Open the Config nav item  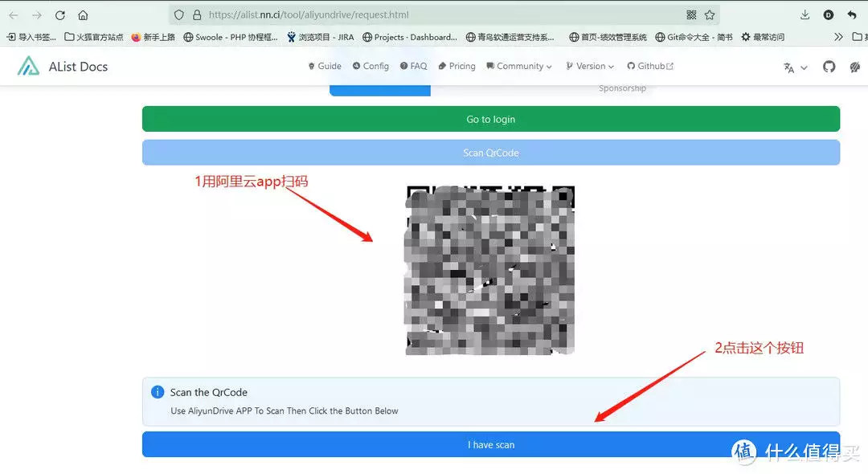[x=371, y=66]
